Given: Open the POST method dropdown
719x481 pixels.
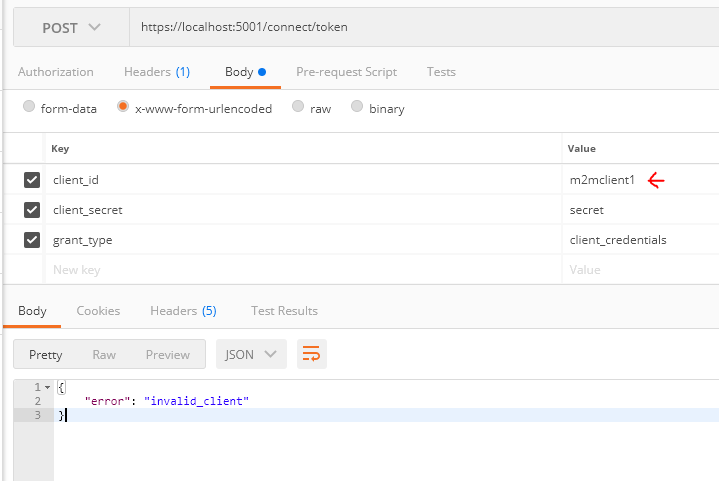Looking at the screenshot, I should (71, 28).
